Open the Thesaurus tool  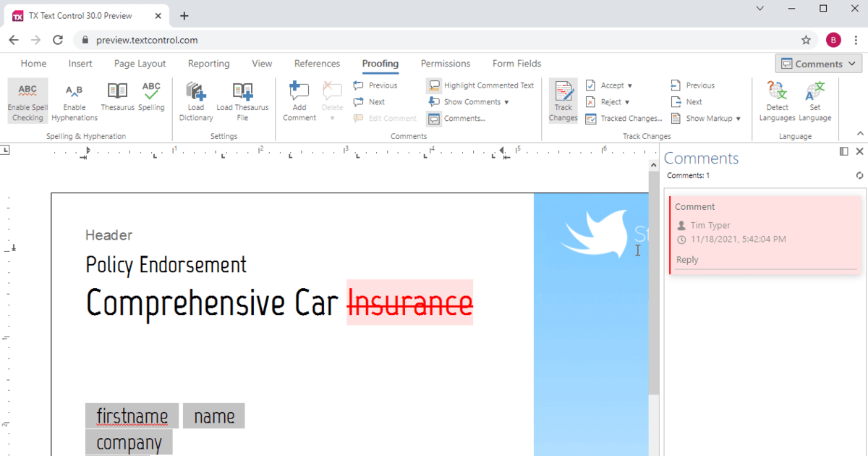coord(117,97)
